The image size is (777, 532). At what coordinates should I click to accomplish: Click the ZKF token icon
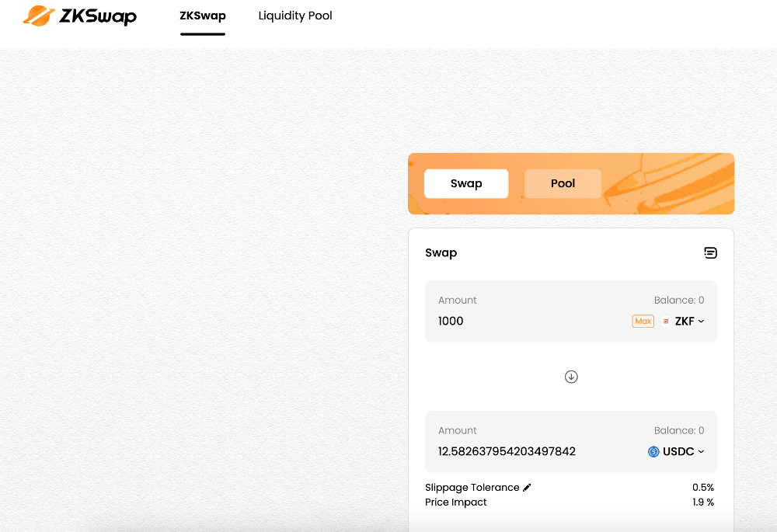click(666, 322)
